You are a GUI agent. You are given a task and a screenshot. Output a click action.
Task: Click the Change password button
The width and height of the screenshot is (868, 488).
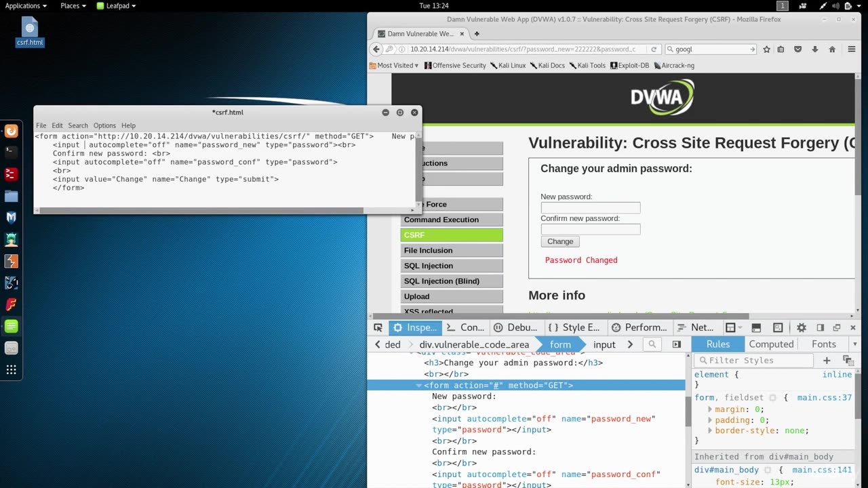coord(560,241)
